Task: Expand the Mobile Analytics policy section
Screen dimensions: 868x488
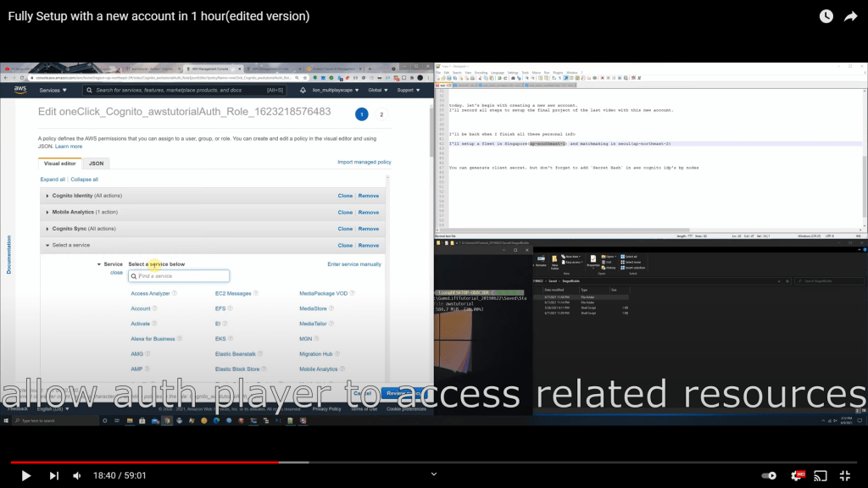Action: coord(85,212)
